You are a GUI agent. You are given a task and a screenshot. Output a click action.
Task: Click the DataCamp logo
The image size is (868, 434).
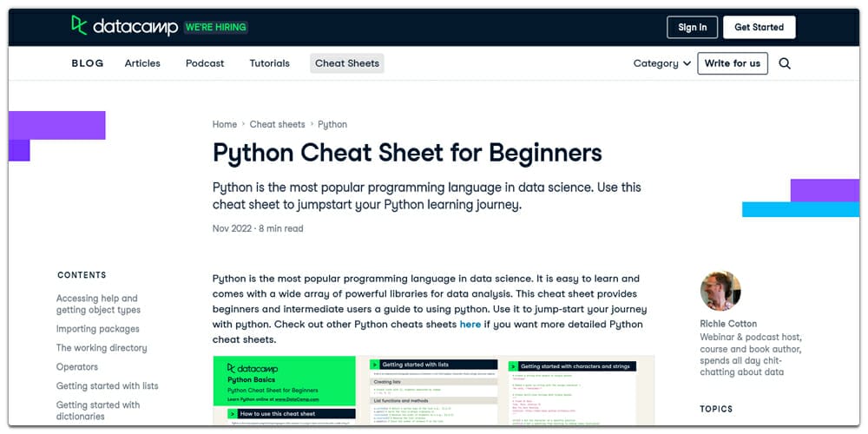[x=124, y=26]
